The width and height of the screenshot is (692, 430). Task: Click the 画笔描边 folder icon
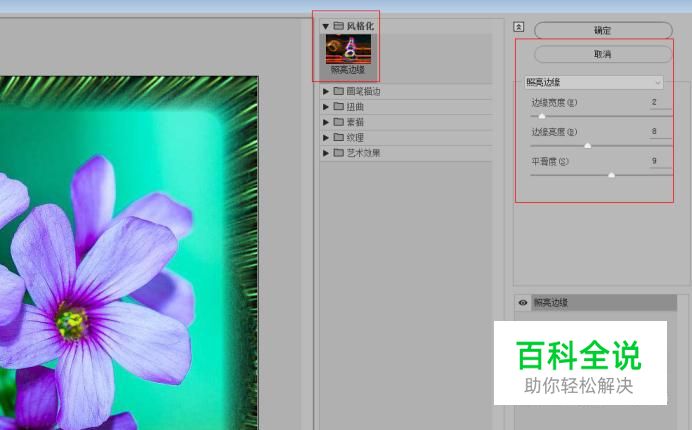338,91
